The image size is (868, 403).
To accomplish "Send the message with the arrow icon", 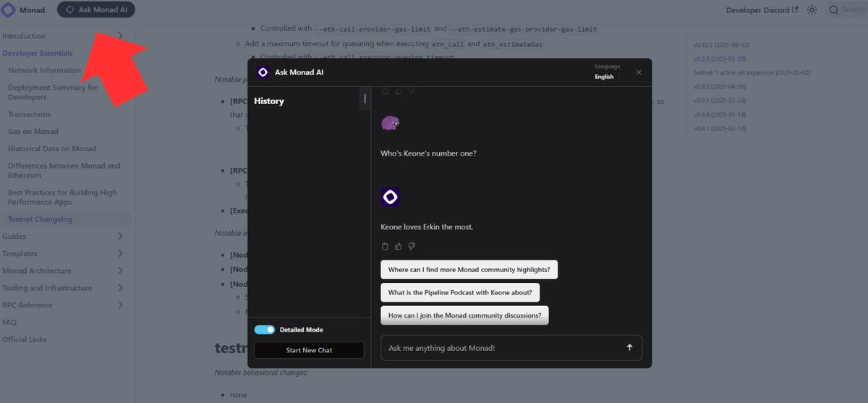I will [629, 348].
